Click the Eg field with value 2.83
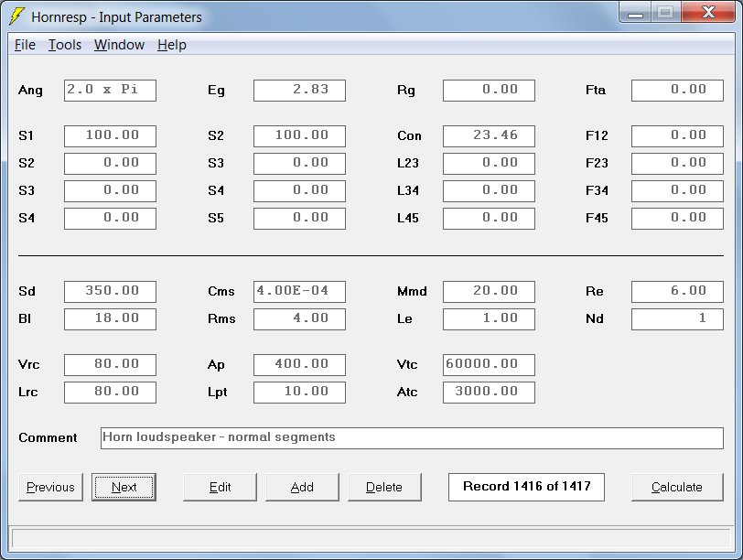This screenshot has height=560, width=743. click(299, 91)
